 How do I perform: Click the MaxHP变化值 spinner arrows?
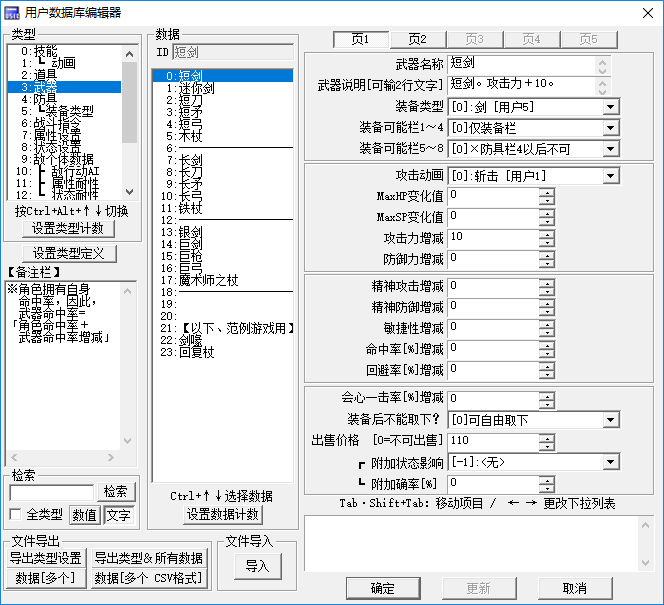[547, 197]
